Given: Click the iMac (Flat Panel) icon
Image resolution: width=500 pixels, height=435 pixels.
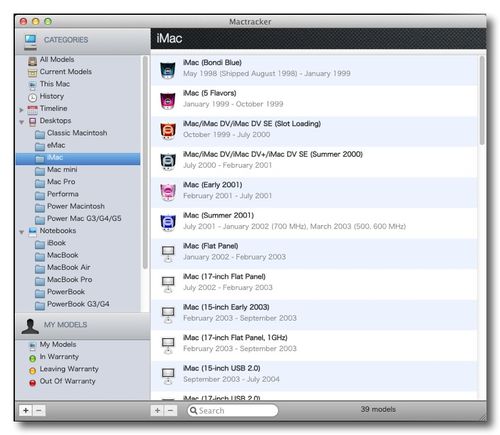Looking at the screenshot, I should (168, 254).
